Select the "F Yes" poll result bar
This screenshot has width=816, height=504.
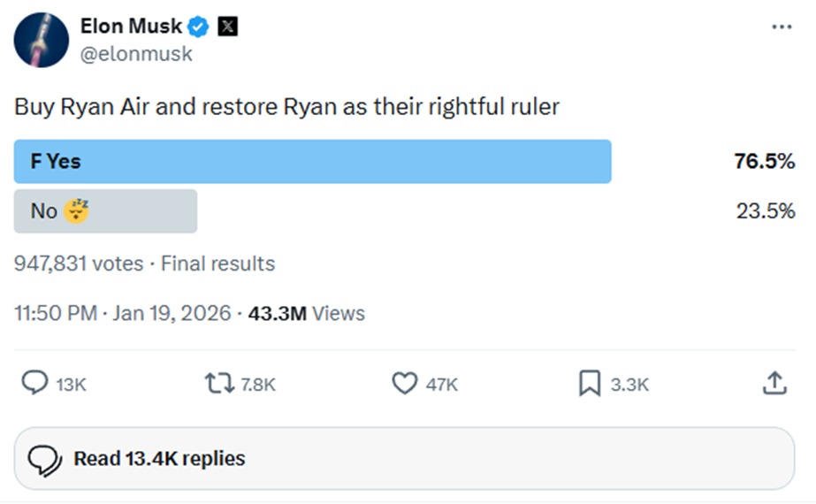click(312, 161)
